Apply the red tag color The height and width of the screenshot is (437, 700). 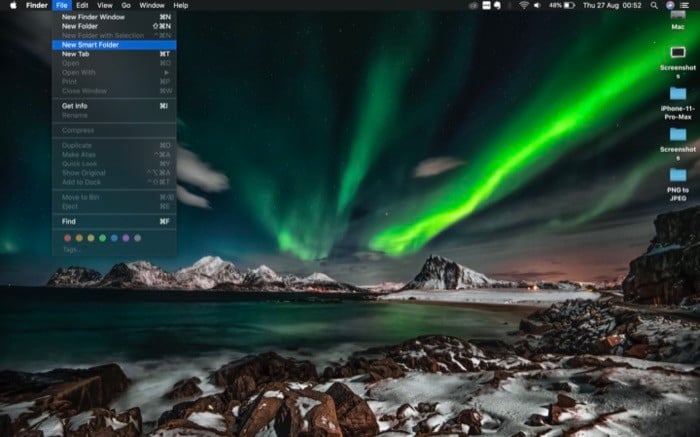tap(67, 238)
